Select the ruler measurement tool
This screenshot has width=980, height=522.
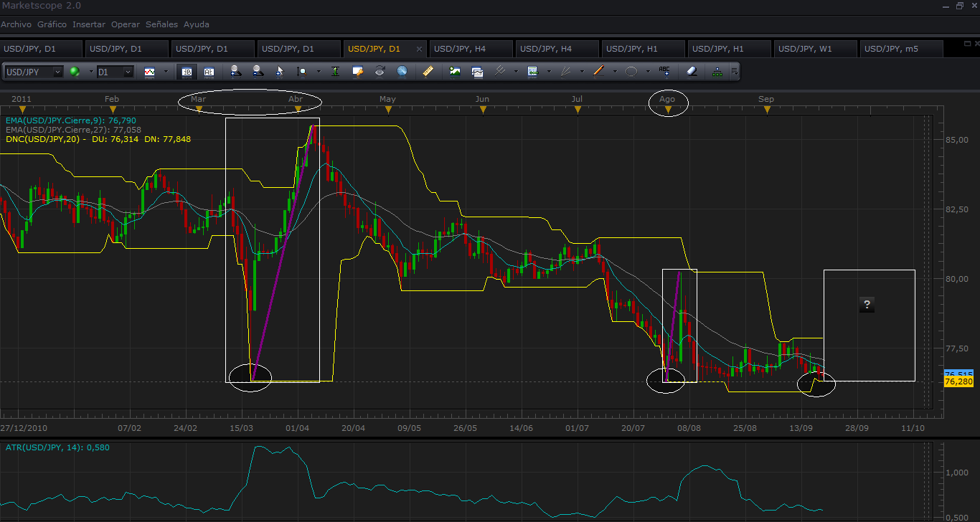click(428, 72)
